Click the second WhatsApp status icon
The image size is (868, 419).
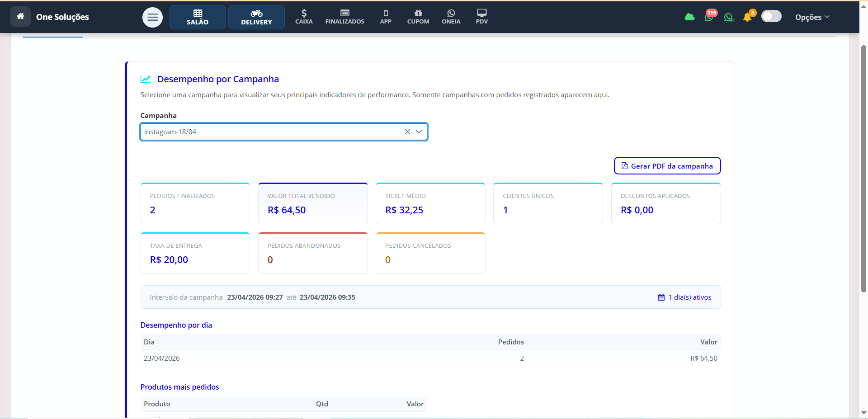pyautogui.click(x=728, y=17)
